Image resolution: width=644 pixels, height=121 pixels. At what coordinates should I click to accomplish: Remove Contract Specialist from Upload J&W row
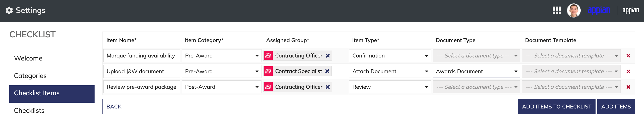[327, 71]
